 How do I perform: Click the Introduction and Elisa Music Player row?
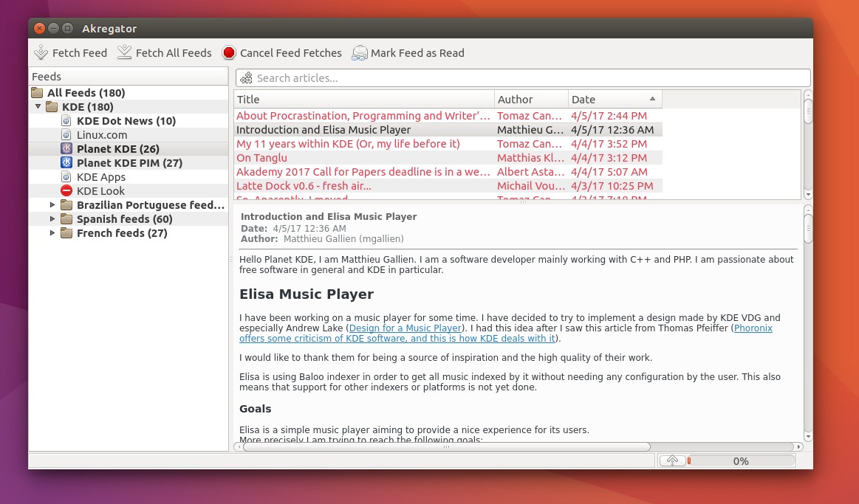coord(448,130)
